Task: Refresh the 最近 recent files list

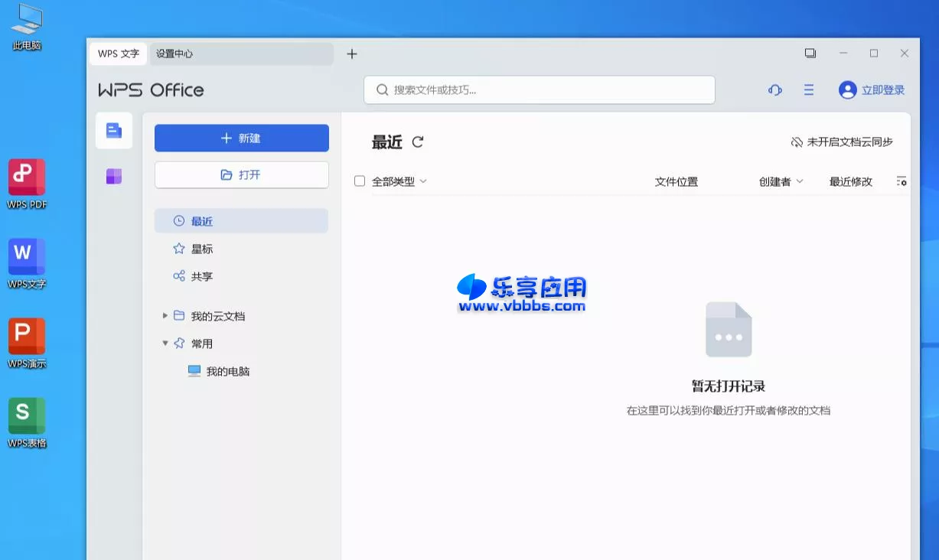Action: coord(417,142)
